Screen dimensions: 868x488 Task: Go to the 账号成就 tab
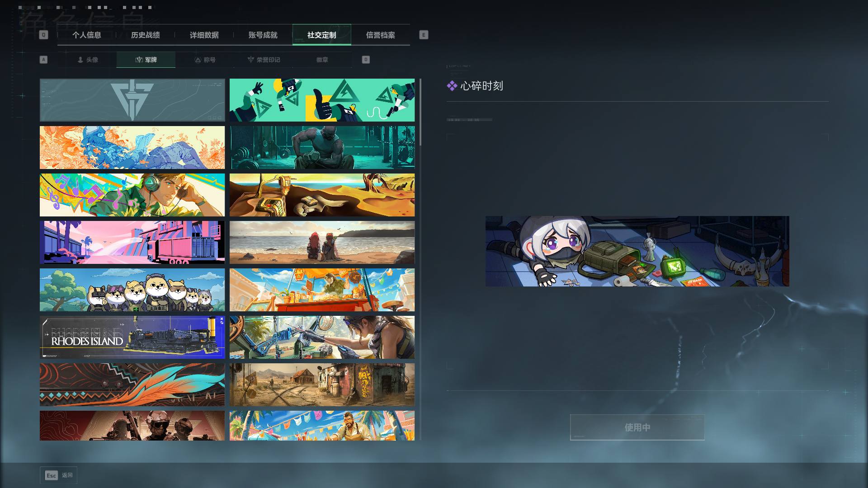(263, 35)
